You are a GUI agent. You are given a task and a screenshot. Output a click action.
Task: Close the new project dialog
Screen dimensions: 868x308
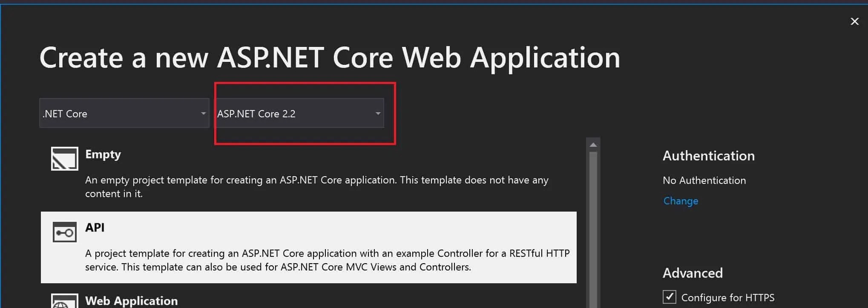tap(854, 21)
